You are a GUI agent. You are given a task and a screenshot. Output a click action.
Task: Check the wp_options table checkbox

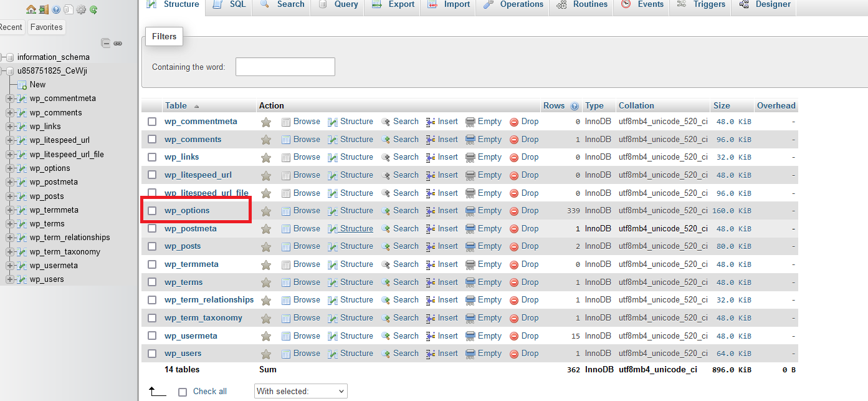coord(152,211)
